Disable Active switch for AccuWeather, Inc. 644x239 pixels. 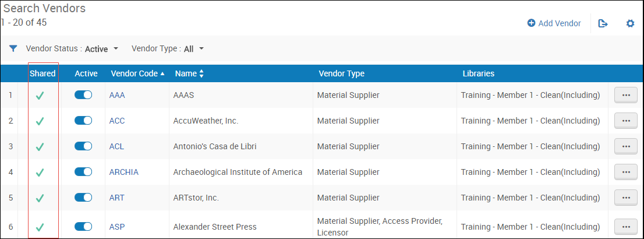point(83,121)
